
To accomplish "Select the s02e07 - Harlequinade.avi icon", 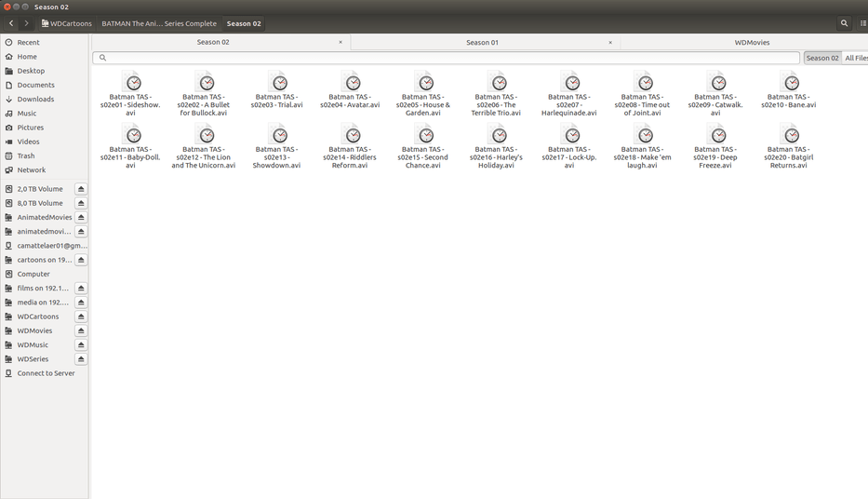I will [569, 81].
